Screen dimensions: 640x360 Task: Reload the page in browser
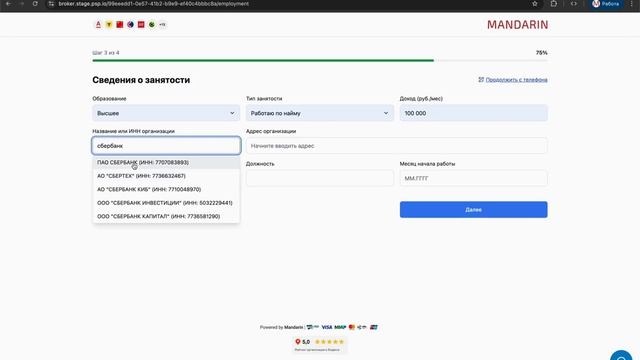point(35,4)
